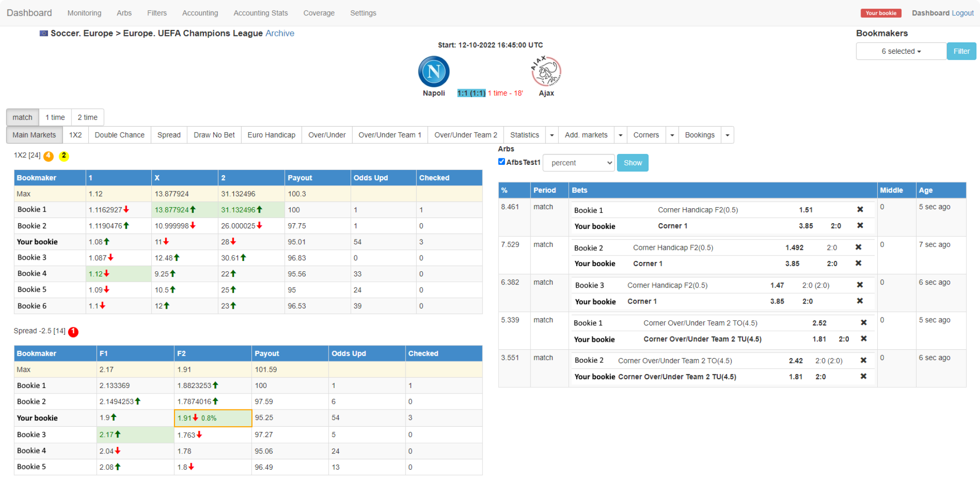Click the green up arrow next to 13.877924
This screenshot has height=480, width=980.
[x=193, y=210]
